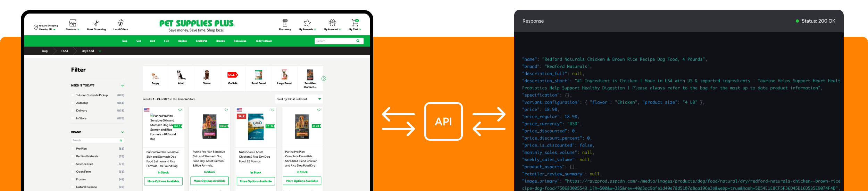Open the Livonia, MI store location dropdown arrow
868x191 pixels.
pyautogui.click(x=55, y=30)
